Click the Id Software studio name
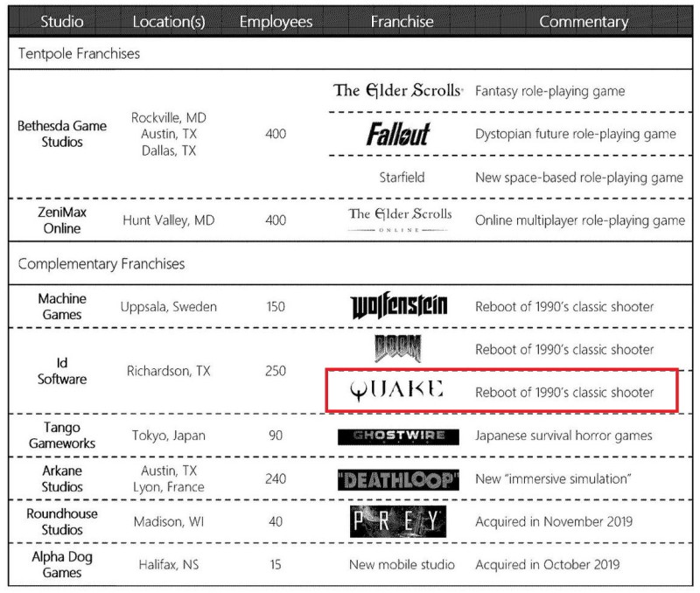Screen dimensions: 700x593 [x=62, y=371]
